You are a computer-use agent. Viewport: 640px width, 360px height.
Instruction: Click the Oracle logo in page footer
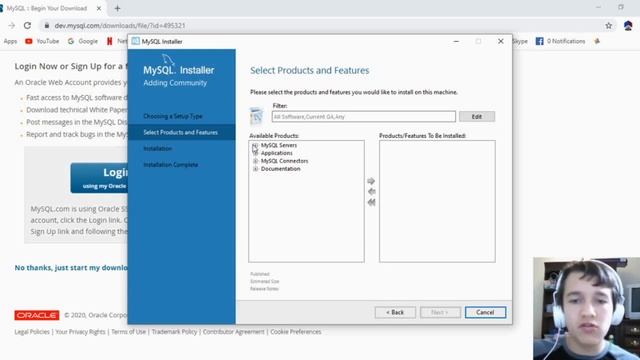(x=37, y=315)
